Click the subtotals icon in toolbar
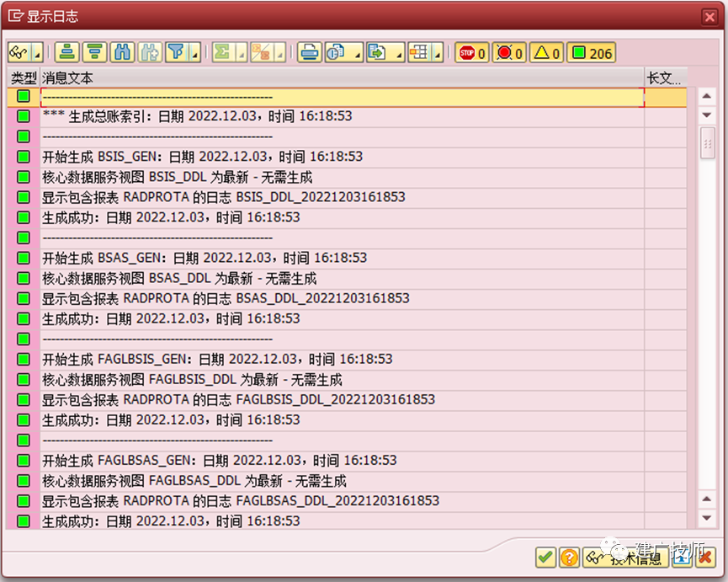728x582 pixels. [262, 52]
